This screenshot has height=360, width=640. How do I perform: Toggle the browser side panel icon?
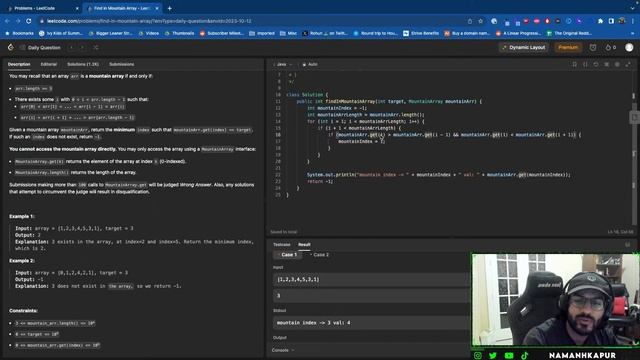(611, 21)
